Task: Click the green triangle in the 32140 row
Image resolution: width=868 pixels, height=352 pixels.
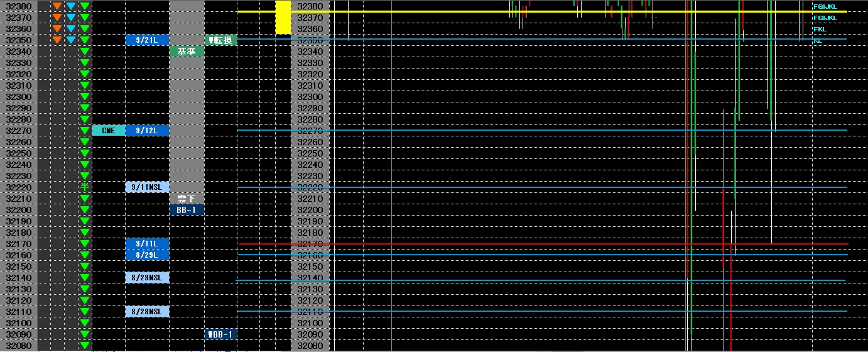Action: [x=85, y=278]
